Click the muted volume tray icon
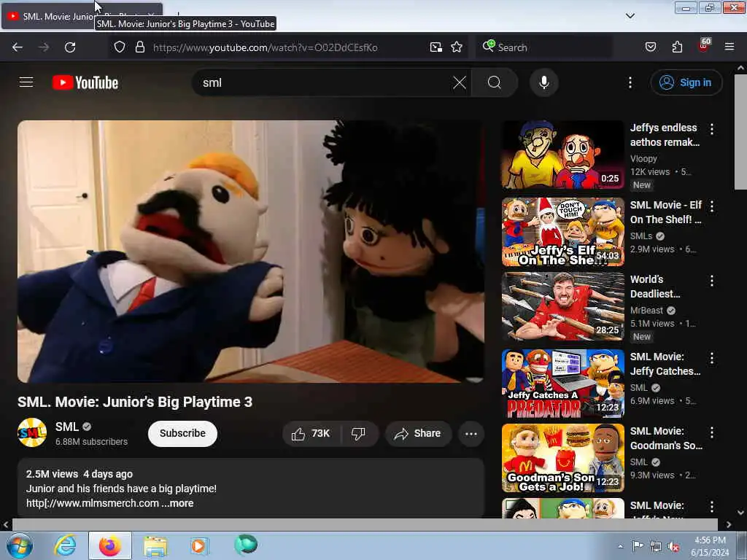The height and width of the screenshot is (560, 747). click(673, 547)
